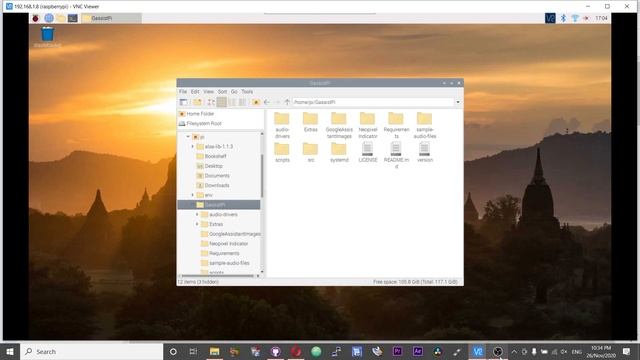This screenshot has width=640, height=360.
Task: Open the File menu in the file manager
Action: pyautogui.click(x=183, y=92)
